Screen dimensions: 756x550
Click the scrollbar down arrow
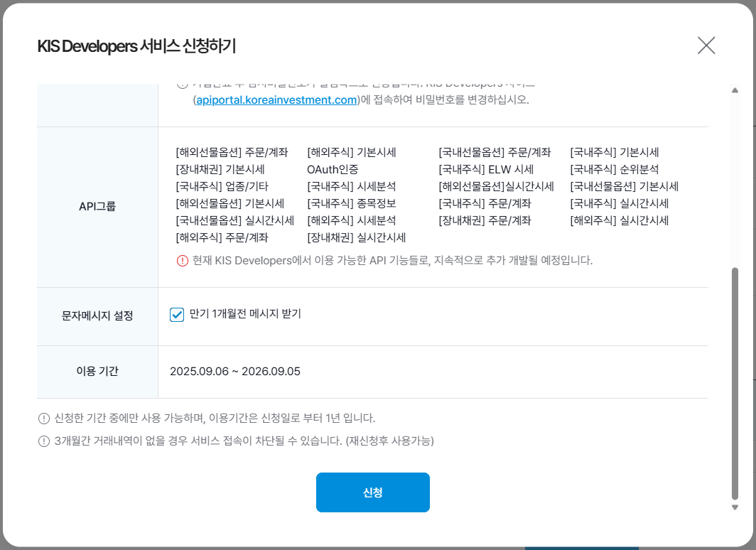tap(735, 507)
